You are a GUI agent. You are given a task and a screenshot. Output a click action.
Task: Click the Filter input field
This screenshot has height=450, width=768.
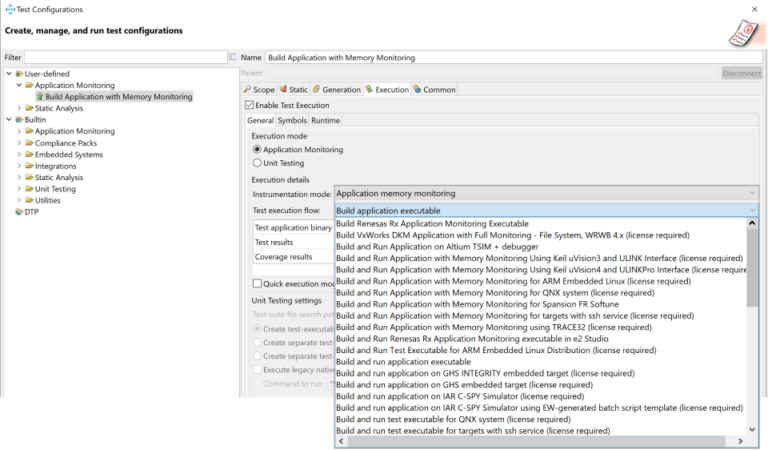(126, 57)
